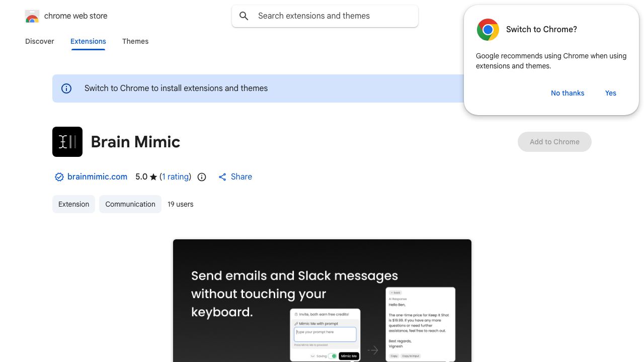Click the Share icon
The image size is (644, 362).
(222, 177)
